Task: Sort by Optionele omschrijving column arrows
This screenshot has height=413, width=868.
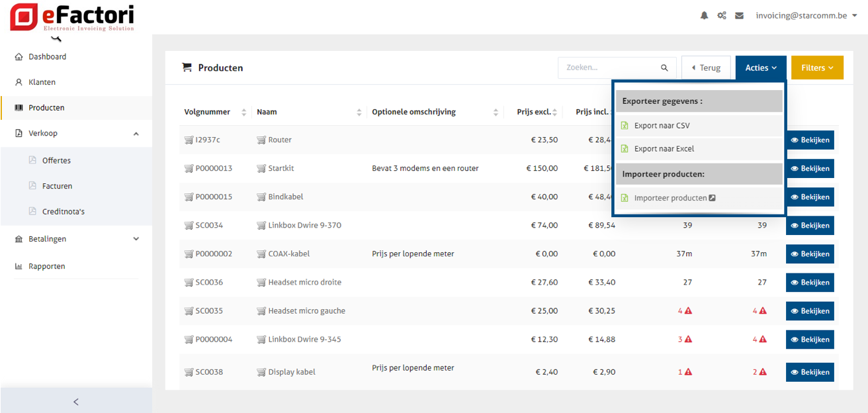Action: (x=496, y=113)
